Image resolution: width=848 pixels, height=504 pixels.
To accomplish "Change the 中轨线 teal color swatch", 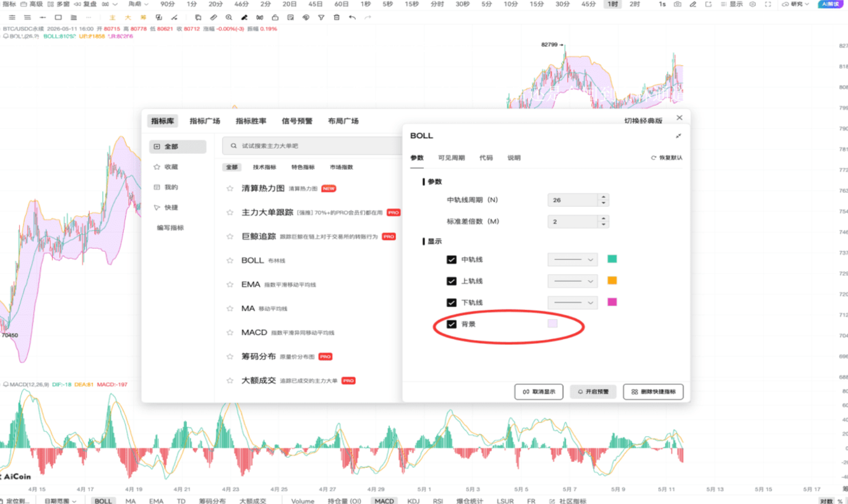I will (x=612, y=259).
